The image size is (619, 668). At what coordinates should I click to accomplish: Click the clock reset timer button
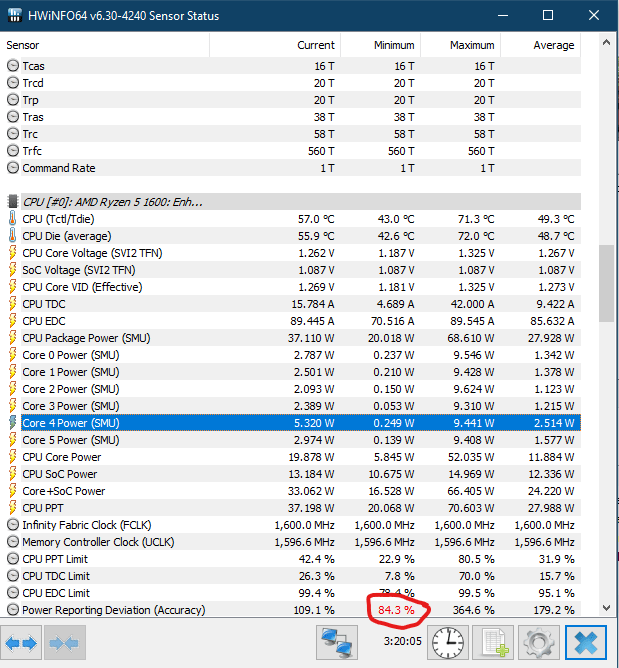point(447,642)
